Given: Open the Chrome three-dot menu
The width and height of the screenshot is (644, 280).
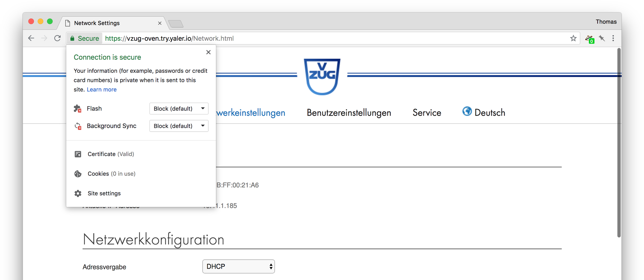Looking at the screenshot, I should pos(613,38).
